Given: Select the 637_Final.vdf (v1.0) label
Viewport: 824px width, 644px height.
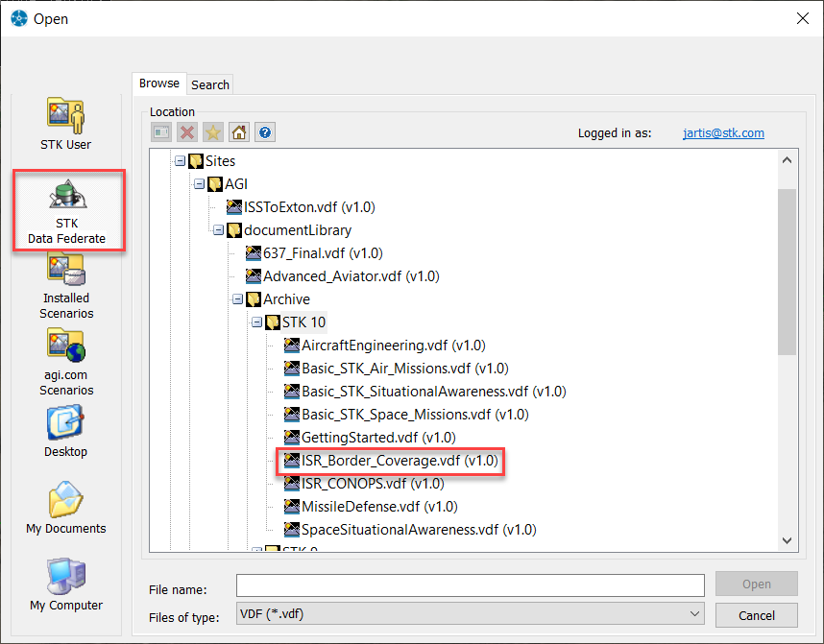Looking at the screenshot, I should tap(323, 253).
